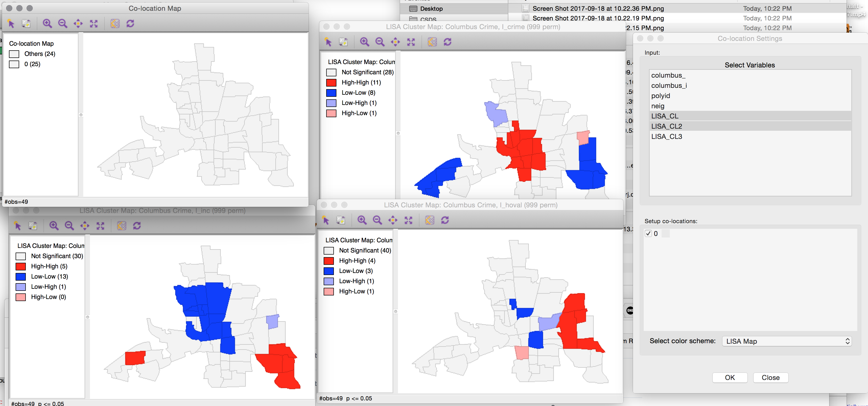This screenshot has height=406, width=868.
Task: Select LISA_CL3 in the variables list
Action: tap(666, 136)
